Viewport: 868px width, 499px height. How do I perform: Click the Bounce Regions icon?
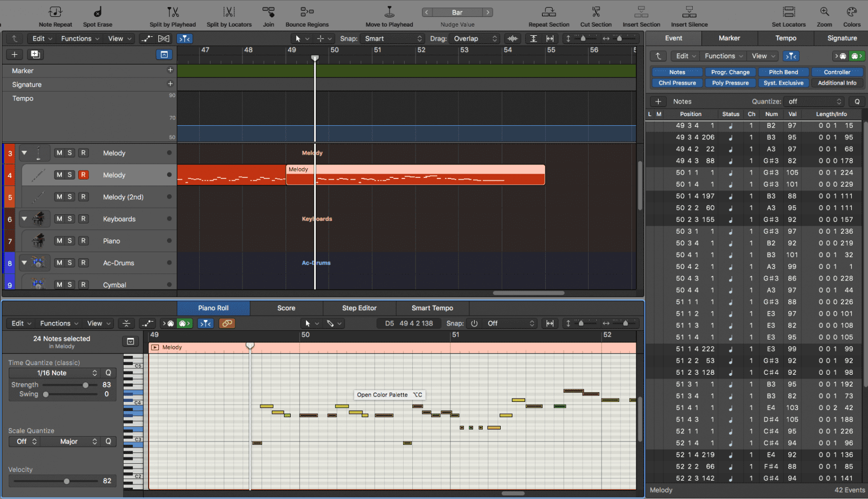pyautogui.click(x=307, y=12)
